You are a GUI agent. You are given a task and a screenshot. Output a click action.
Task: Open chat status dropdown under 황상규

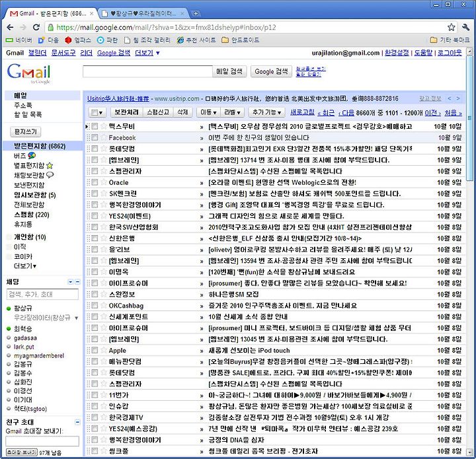pyautogui.click(x=77, y=318)
